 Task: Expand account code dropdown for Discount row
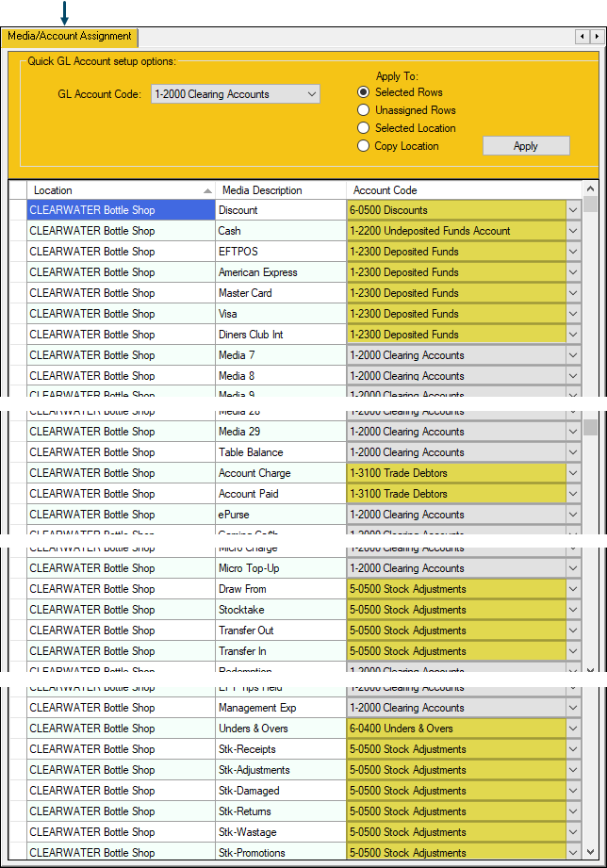tap(573, 210)
